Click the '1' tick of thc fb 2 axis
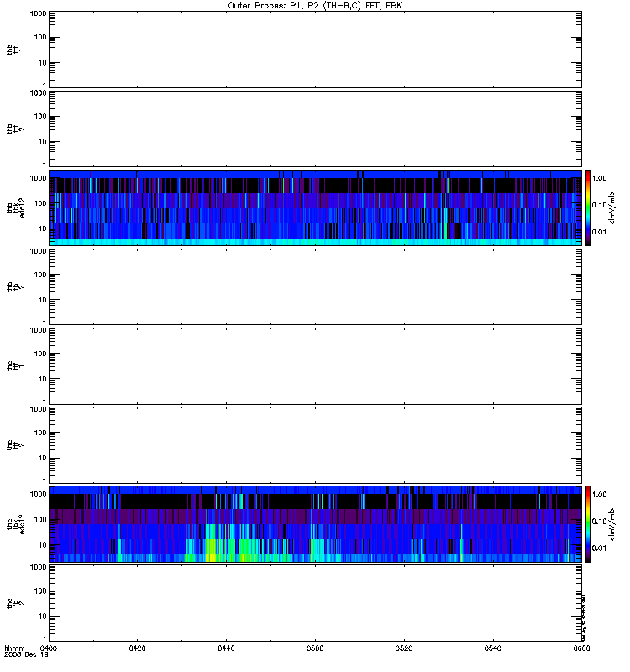This screenshot has width=630, height=672. [x=45, y=639]
